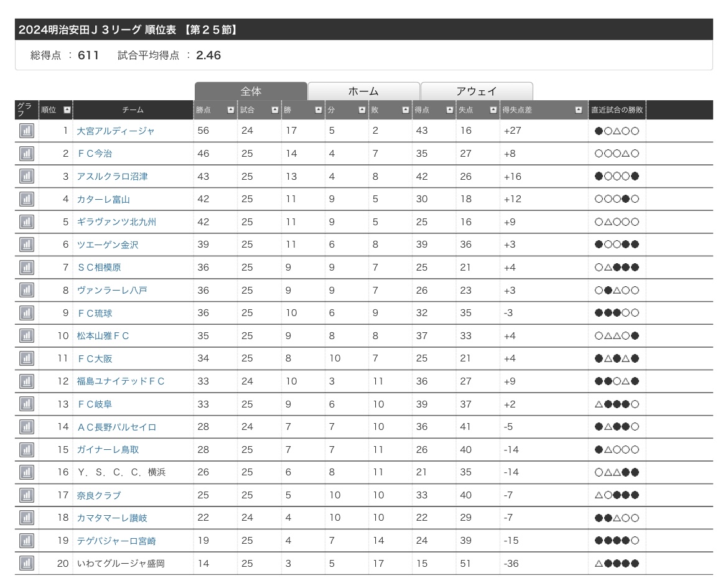
Task: Open テゲバジャーロ宮崎 team link
Action: click(116, 541)
